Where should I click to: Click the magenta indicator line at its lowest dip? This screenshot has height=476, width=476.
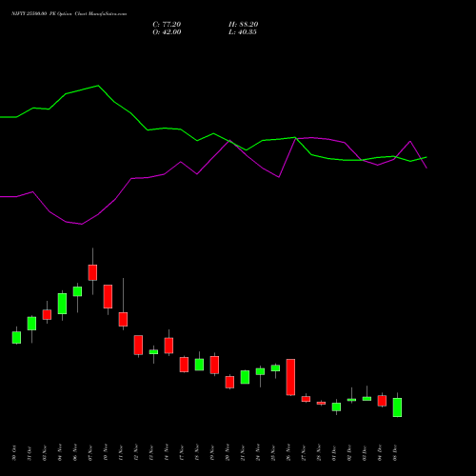point(82,224)
